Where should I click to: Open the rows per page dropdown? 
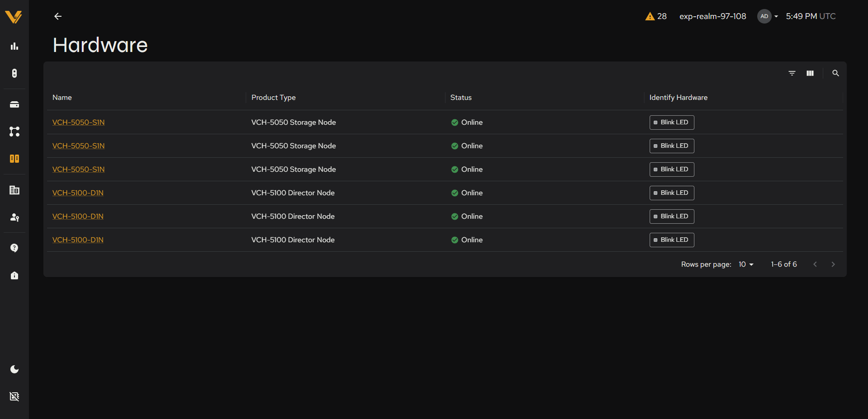746,264
